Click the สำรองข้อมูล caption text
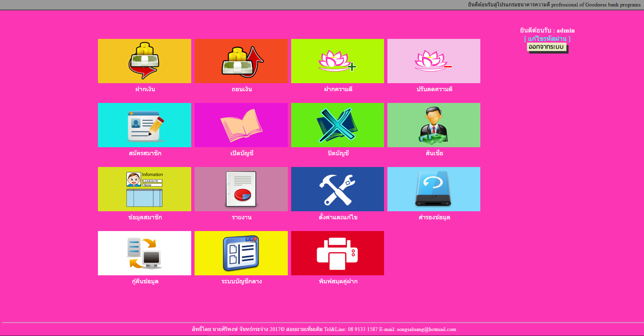Screen dimensions: 644x336 pyautogui.click(x=434, y=217)
